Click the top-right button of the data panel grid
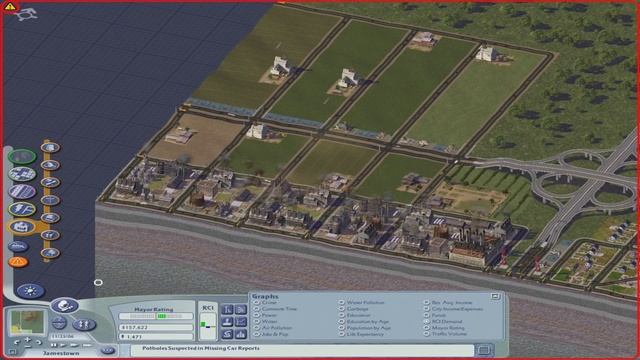This screenshot has height=360, width=640. 240,309
